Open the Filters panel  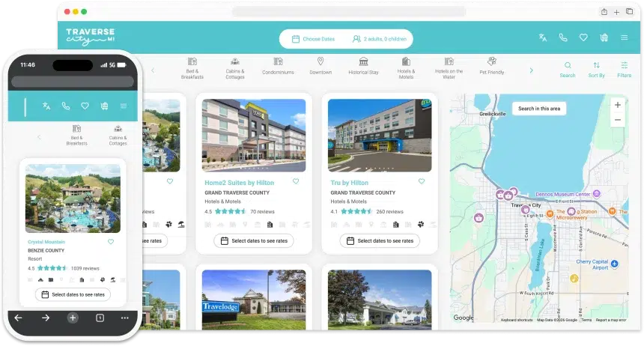point(625,70)
